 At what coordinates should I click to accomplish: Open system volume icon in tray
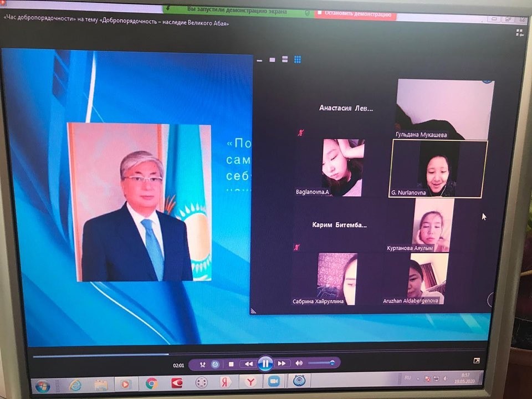tap(446, 378)
